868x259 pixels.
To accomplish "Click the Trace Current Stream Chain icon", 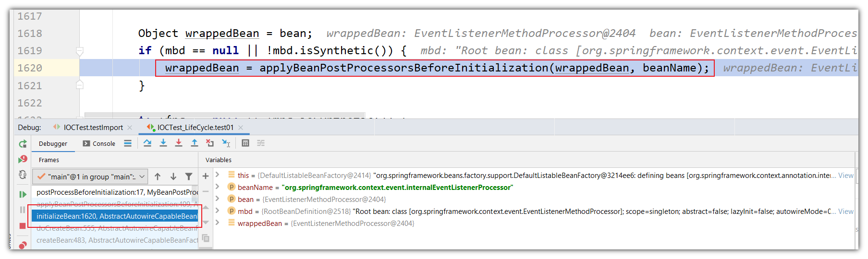I will (261, 143).
